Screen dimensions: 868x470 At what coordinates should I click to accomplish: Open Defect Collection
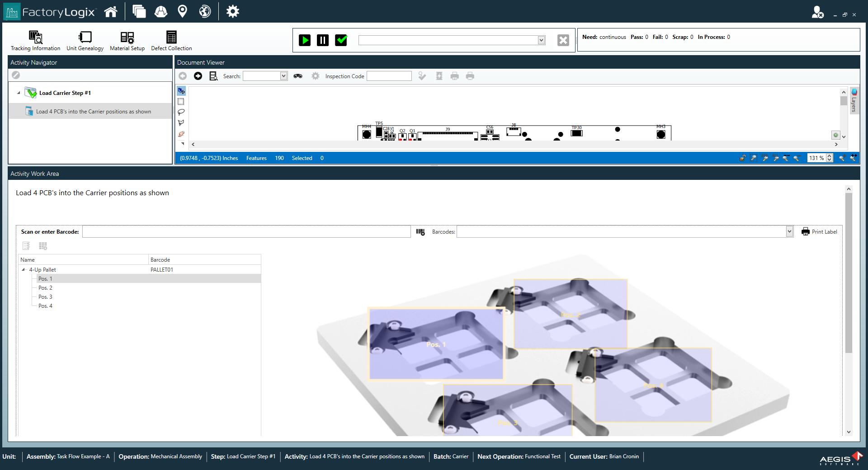(171, 40)
